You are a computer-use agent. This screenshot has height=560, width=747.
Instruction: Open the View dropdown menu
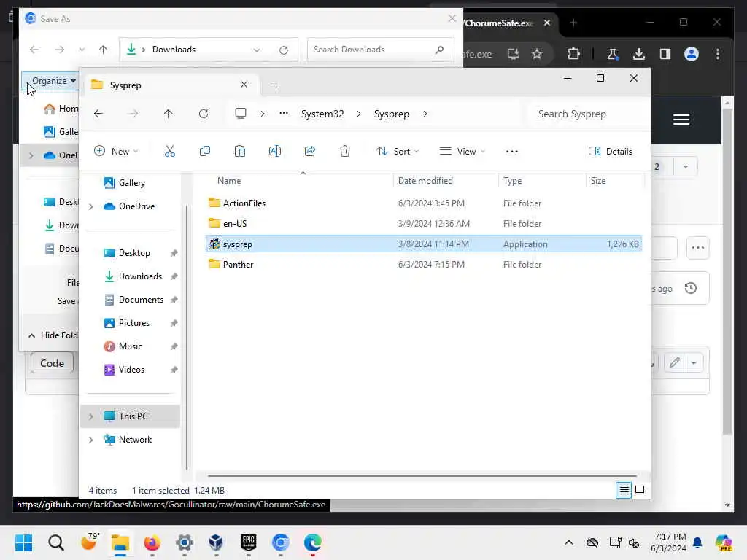(462, 152)
